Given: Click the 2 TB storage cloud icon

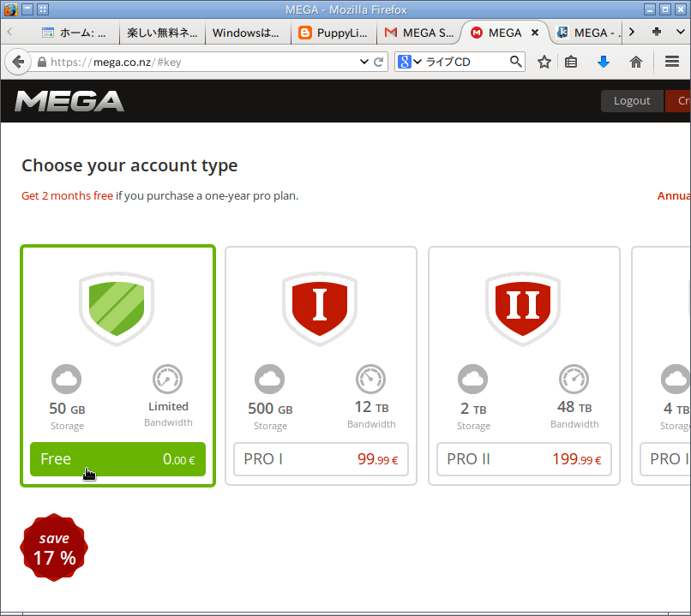Looking at the screenshot, I should pyautogui.click(x=473, y=380).
